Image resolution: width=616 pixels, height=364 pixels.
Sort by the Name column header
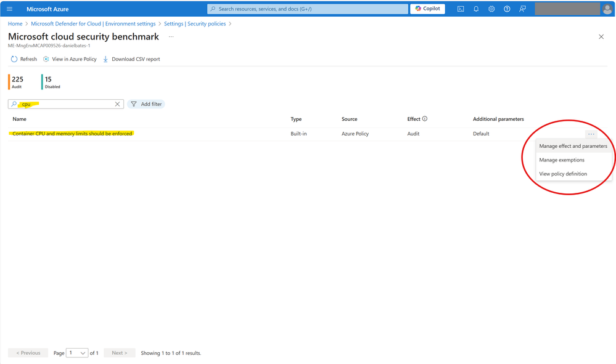pyautogui.click(x=19, y=119)
